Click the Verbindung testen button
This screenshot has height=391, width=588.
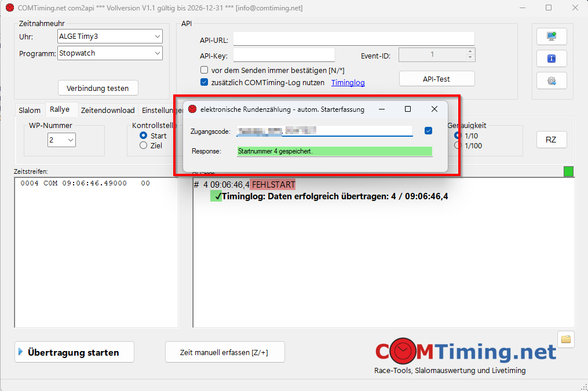click(x=98, y=88)
